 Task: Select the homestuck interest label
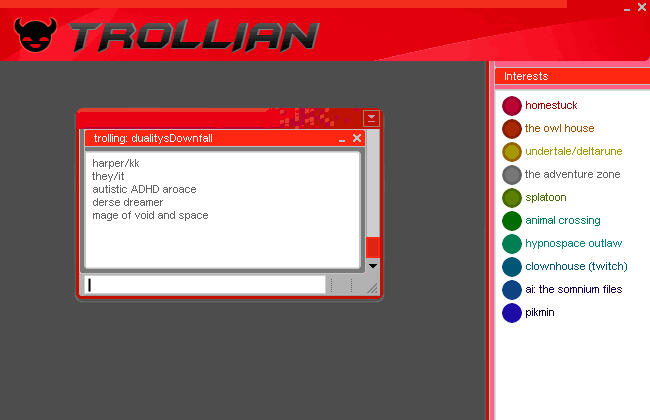pyautogui.click(x=551, y=105)
